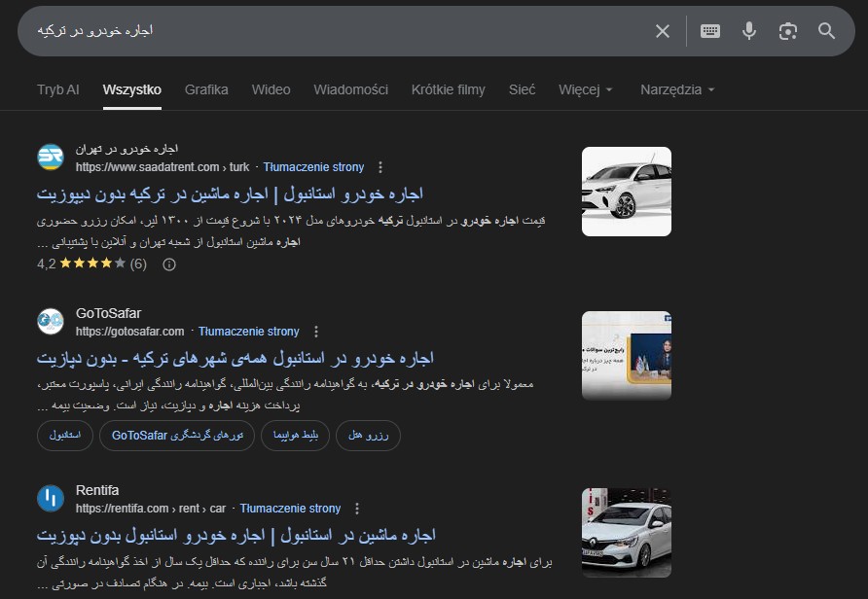Search by image using camera lens icon
The width and height of the screenshot is (868, 599).
click(788, 31)
